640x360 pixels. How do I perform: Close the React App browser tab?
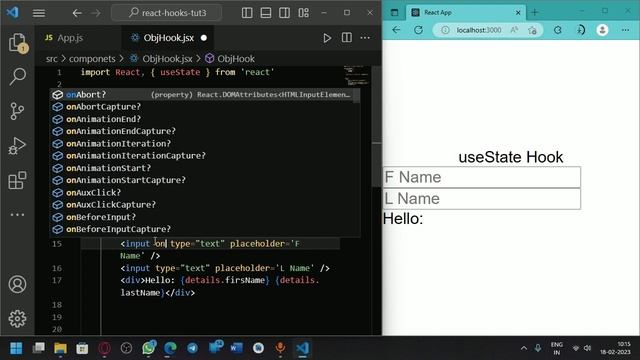(518, 13)
